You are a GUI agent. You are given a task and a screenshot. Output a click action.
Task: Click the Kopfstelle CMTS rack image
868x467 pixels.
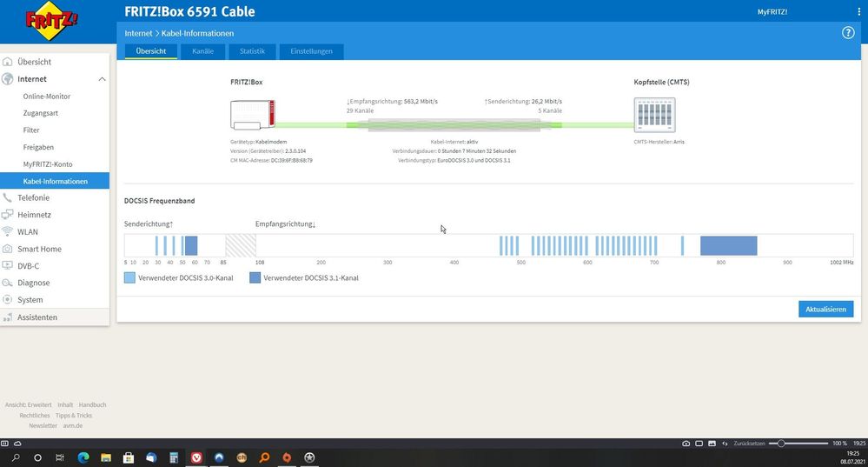tap(654, 115)
